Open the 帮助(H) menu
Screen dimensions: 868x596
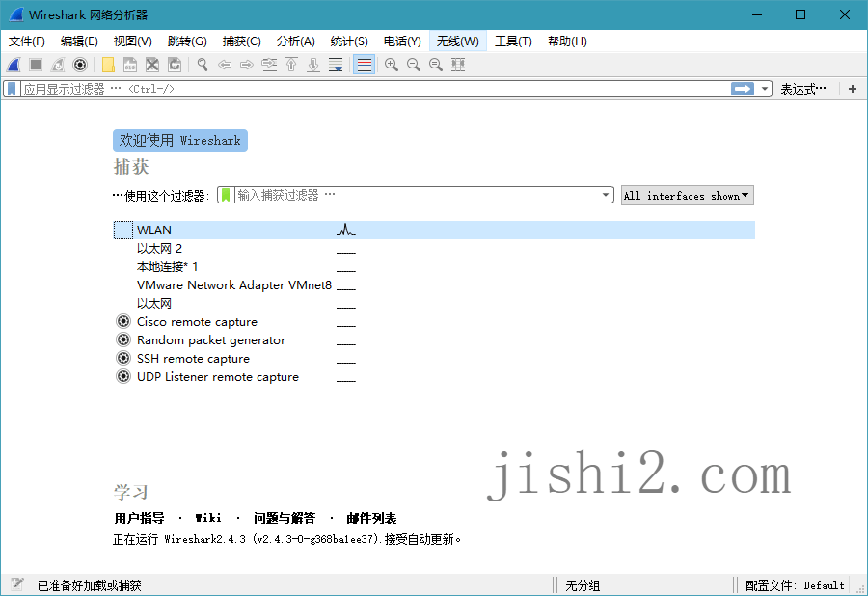point(567,41)
